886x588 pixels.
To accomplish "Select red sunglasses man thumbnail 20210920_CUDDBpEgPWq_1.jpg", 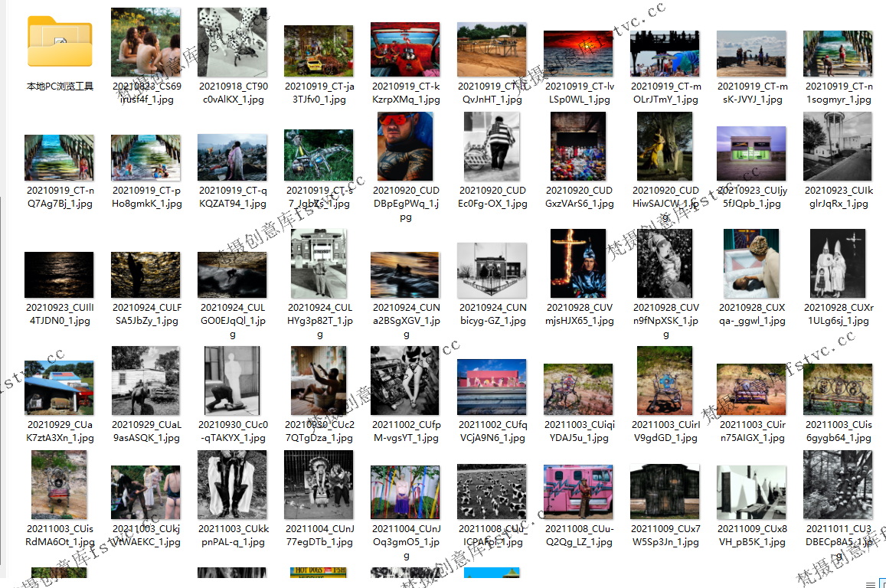I will [405, 146].
